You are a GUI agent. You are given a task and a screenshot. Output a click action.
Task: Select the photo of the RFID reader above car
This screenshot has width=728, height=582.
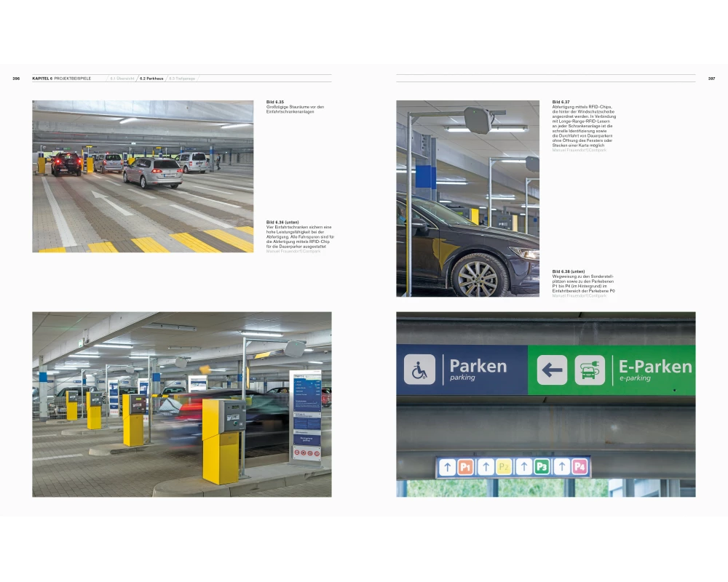pyautogui.click(x=467, y=199)
